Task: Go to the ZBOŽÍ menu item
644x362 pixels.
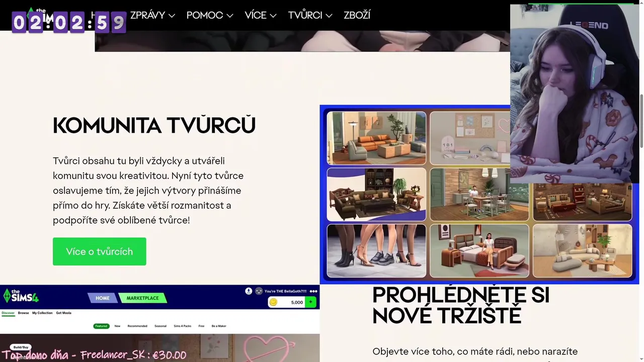Action: (x=357, y=15)
